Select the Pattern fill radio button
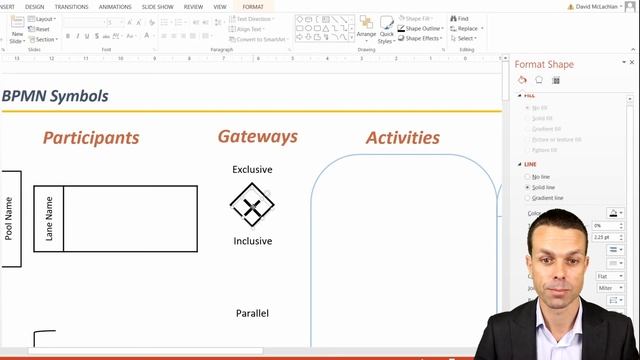This screenshot has height=360, width=640. 527,150
